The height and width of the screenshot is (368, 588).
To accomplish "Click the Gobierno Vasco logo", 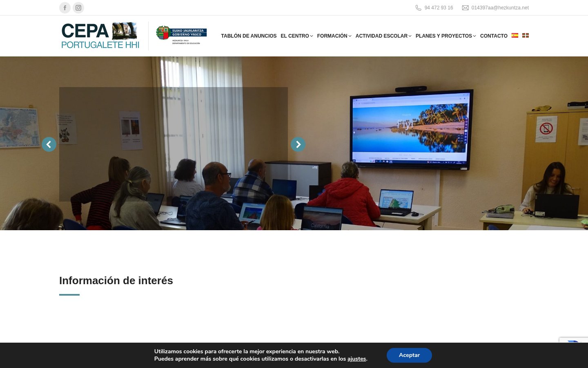I will (x=182, y=36).
